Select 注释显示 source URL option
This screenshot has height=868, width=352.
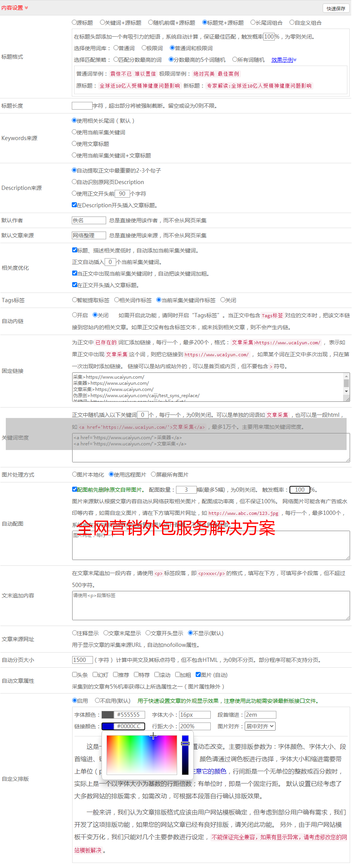coord(74,633)
